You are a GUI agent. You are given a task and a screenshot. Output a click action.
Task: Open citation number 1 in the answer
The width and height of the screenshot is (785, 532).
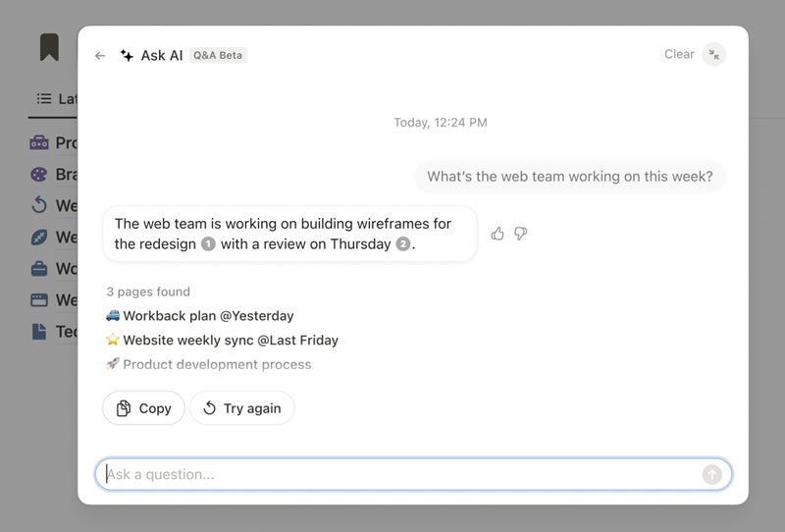tap(208, 244)
